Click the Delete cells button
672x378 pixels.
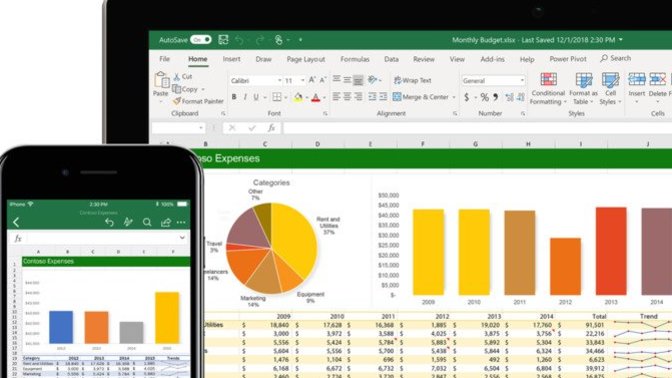click(x=657, y=88)
